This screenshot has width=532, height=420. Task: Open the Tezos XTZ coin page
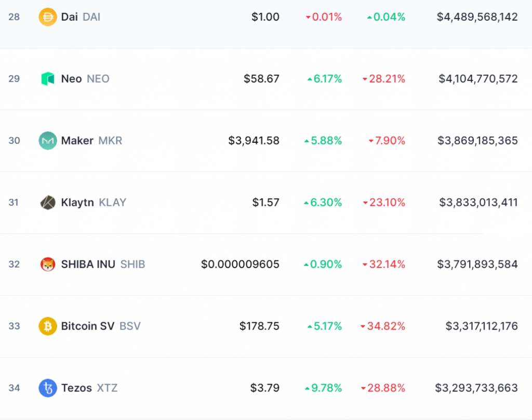click(x=89, y=388)
